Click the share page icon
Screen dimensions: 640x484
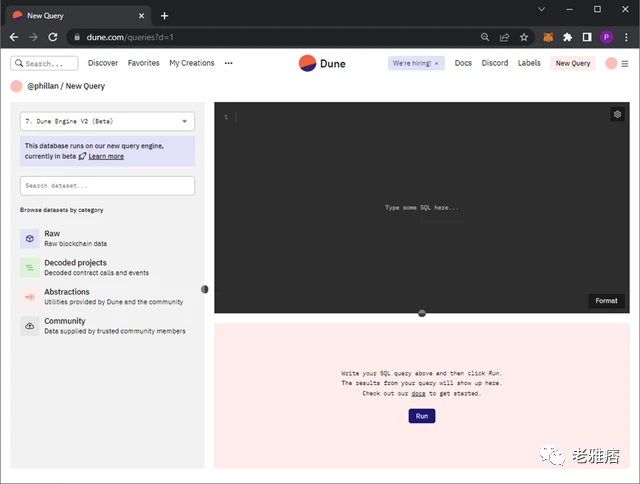pyautogui.click(x=504, y=37)
